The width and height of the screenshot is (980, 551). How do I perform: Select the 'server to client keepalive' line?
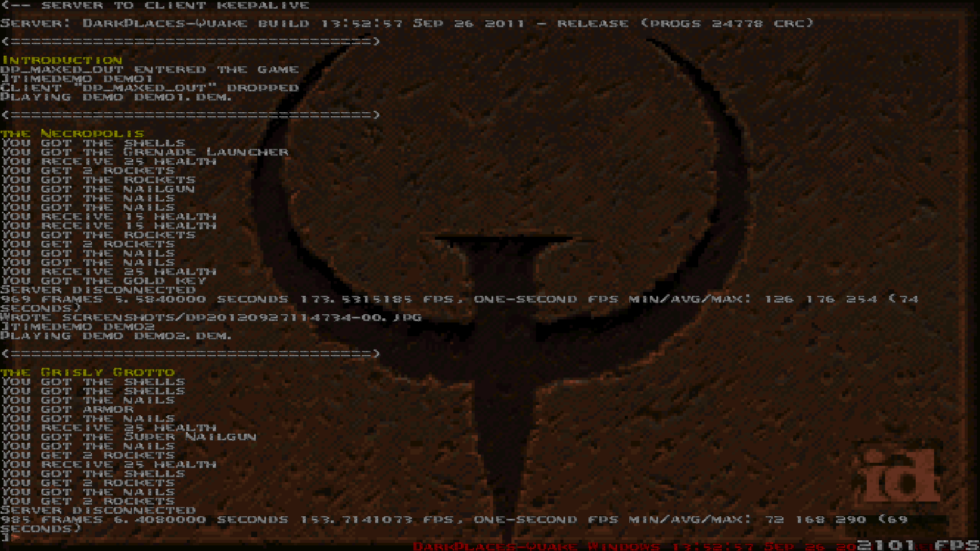155,6
